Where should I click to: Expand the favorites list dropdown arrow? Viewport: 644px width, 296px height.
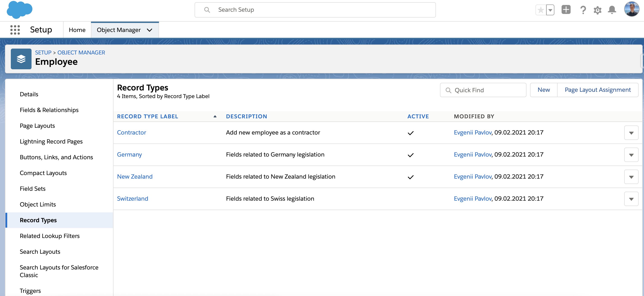tap(550, 10)
